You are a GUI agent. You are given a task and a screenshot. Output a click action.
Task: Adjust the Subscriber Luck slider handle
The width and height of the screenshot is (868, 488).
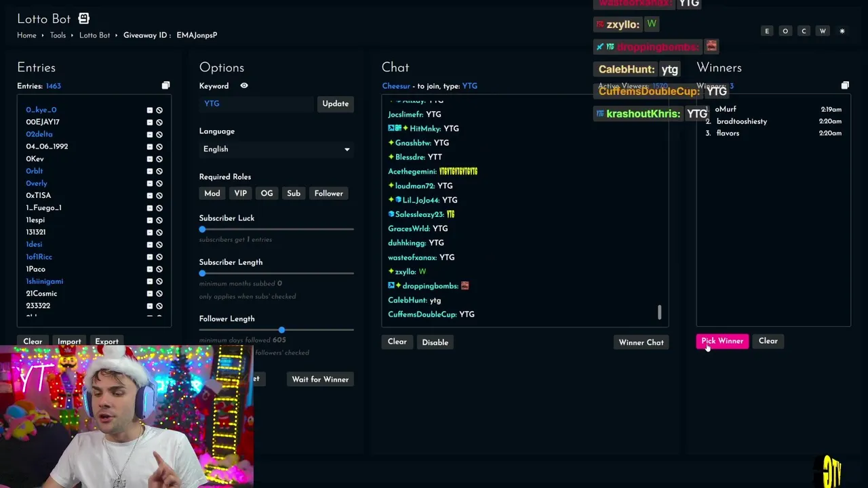pyautogui.click(x=202, y=229)
